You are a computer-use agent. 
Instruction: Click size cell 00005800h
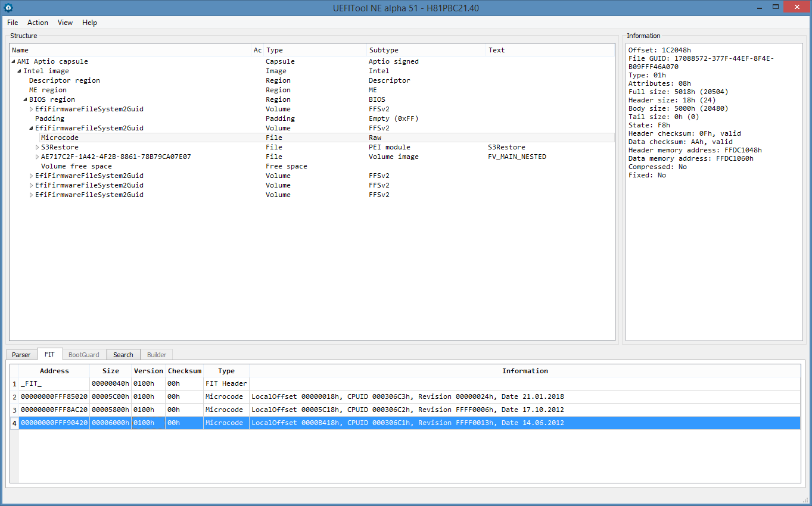tap(111, 410)
